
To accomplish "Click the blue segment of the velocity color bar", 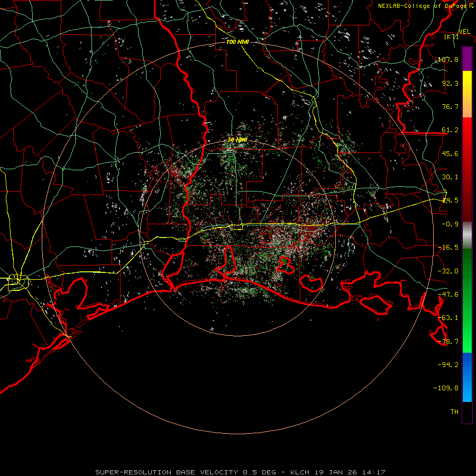I will (467, 377).
